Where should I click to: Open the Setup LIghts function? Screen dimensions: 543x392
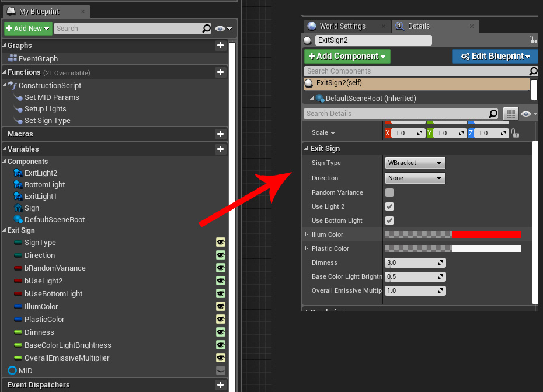coord(46,109)
